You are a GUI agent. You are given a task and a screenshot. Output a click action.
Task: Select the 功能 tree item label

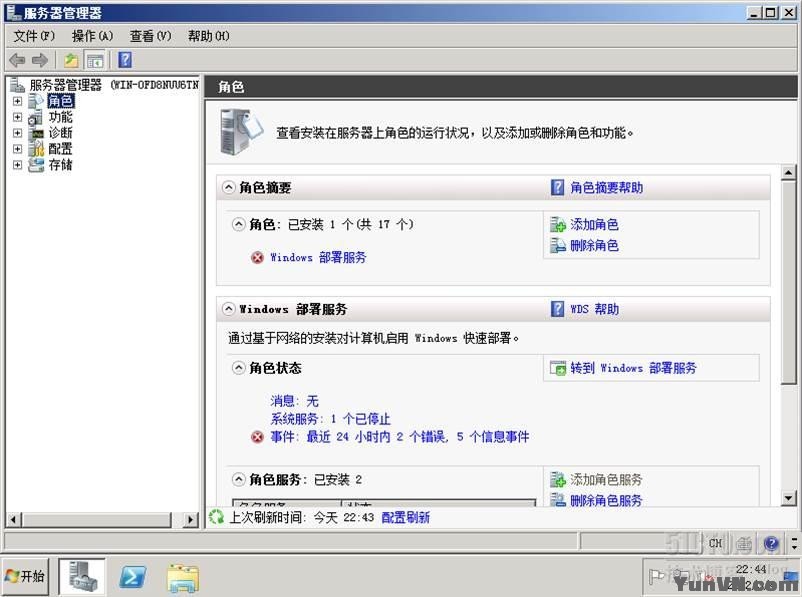point(60,117)
